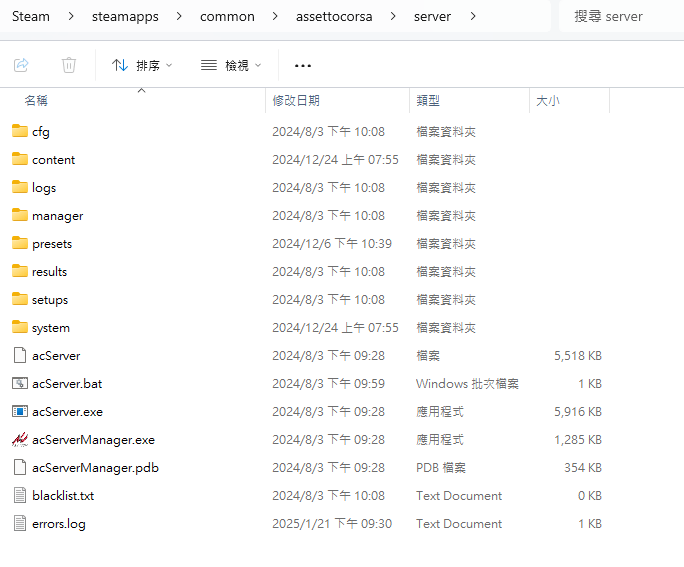Select the errors.log file name
Screen dimensions: 684x567
(x=59, y=524)
